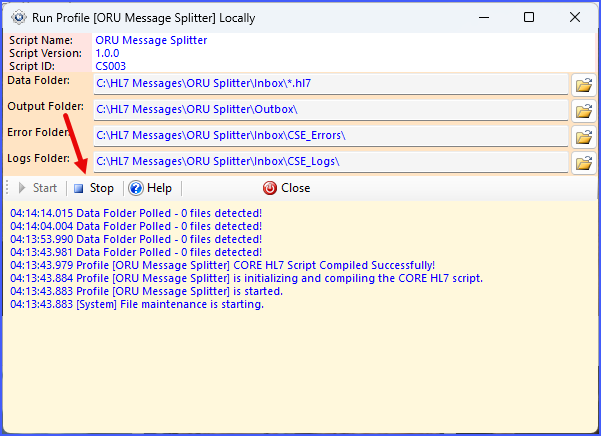
Task: Select log line timestamped 04:14:04.004
Action: click(x=136, y=226)
